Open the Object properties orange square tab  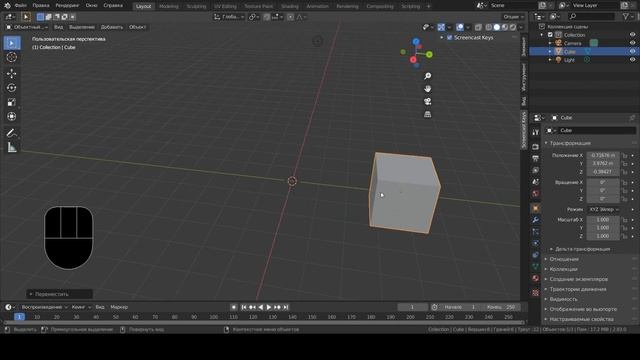536,209
